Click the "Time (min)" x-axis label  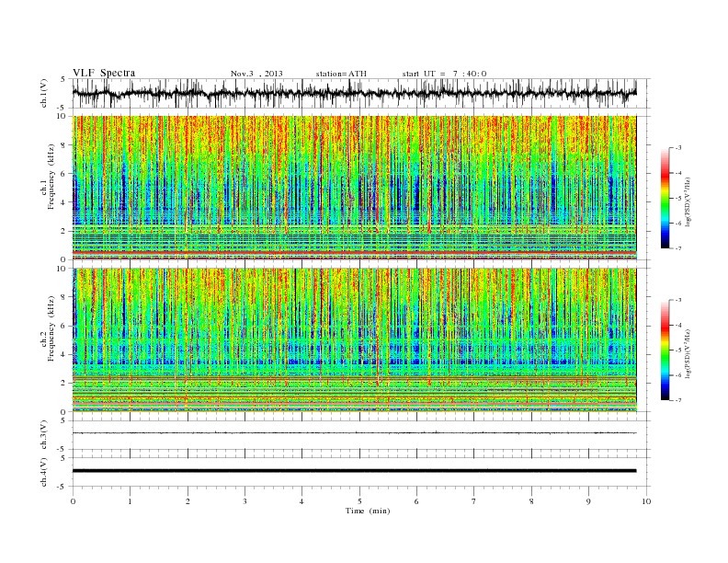(x=368, y=511)
